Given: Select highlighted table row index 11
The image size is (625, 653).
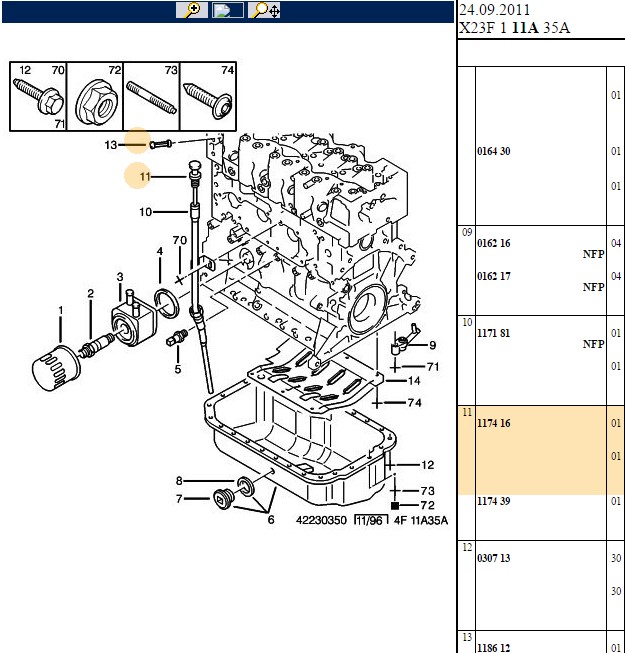Looking at the screenshot, I should click(467, 412).
